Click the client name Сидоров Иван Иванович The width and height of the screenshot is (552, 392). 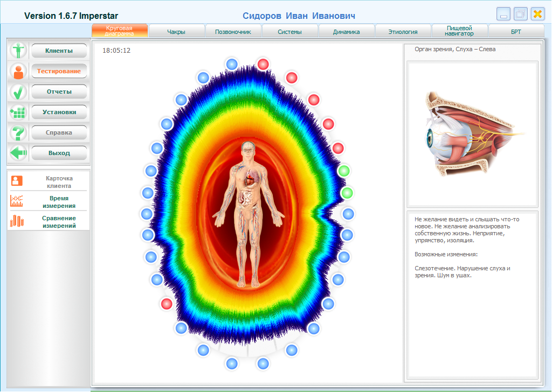point(299,16)
